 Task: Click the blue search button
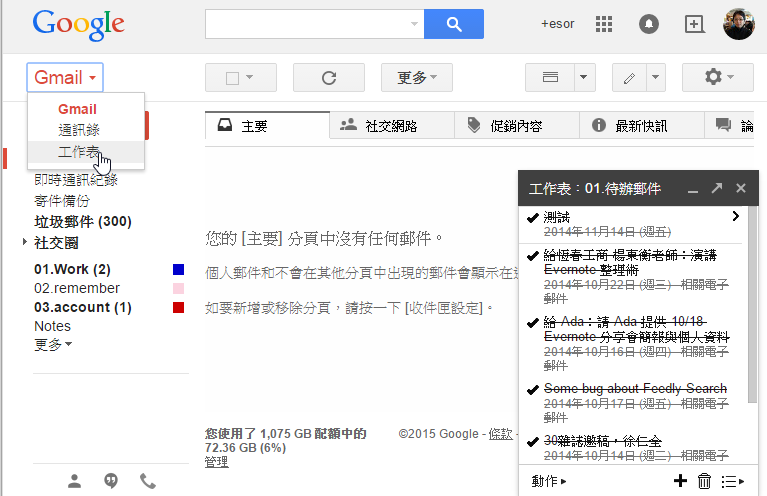453,24
